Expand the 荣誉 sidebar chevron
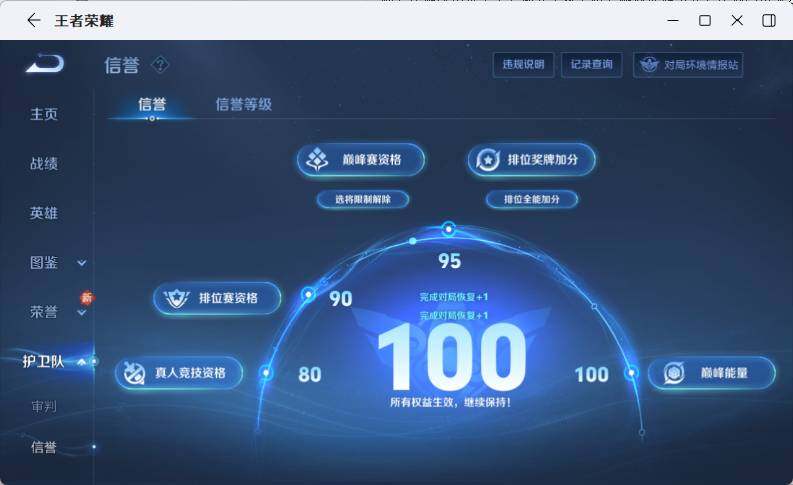 pyautogui.click(x=81, y=314)
